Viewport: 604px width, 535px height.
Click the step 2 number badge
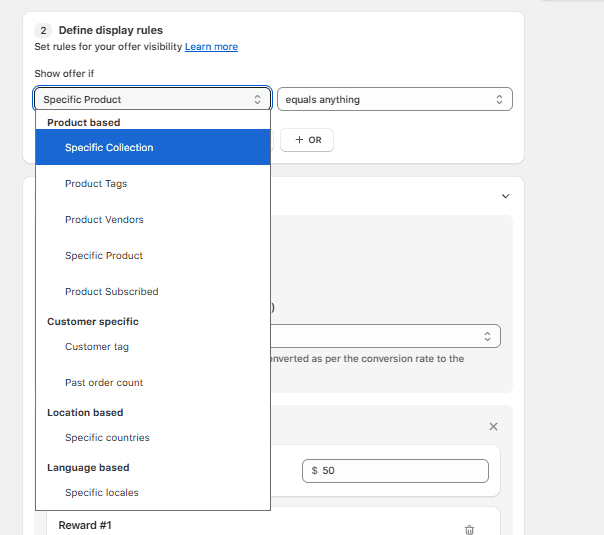pos(43,30)
